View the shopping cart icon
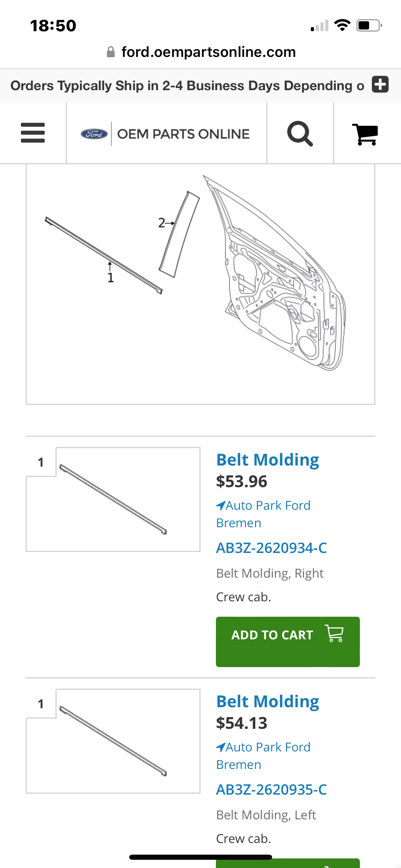The height and width of the screenshot is (868, 401). point(365,134)
